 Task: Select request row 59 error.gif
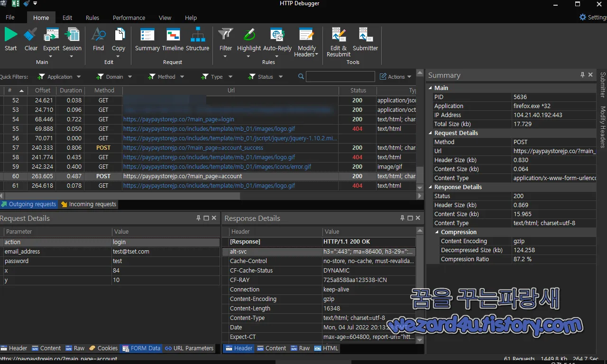click(x=208, y=167)
